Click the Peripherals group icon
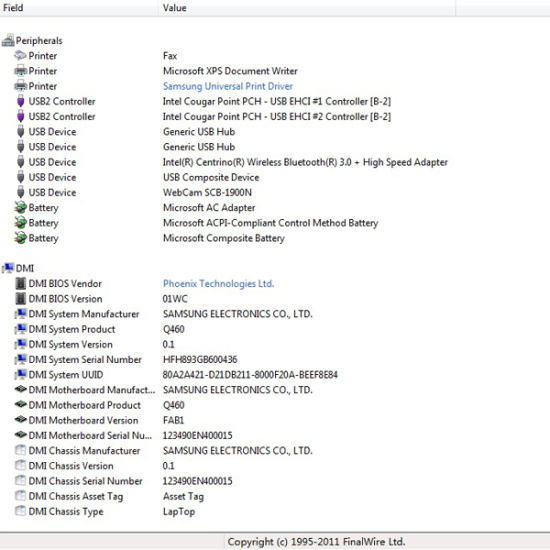Image resolution: width=550 pixels, height=550 pixels. (8, 40)
